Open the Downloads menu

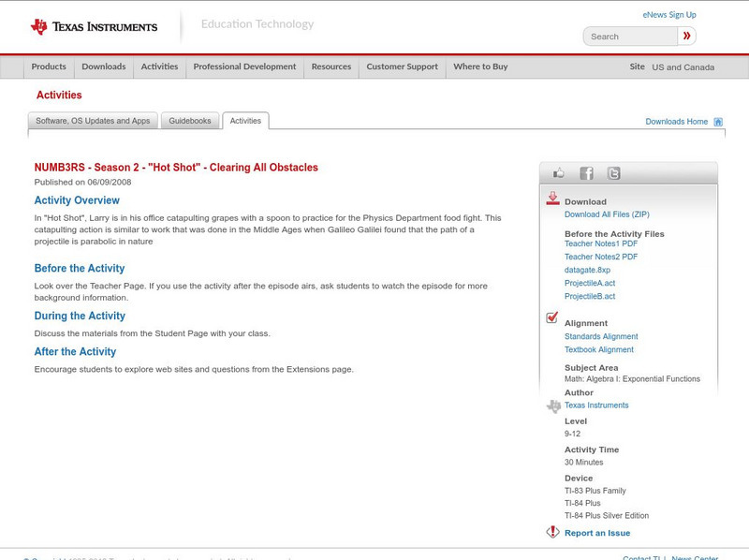[104, 66]
